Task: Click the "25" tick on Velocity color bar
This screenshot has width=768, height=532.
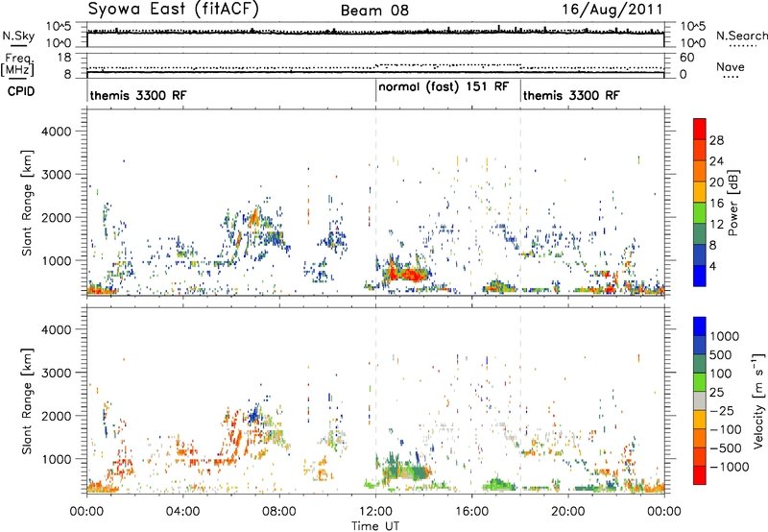Action: (716, 393)
